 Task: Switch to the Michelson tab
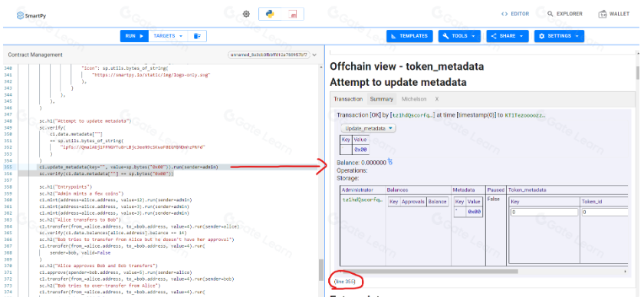point(413,99)
